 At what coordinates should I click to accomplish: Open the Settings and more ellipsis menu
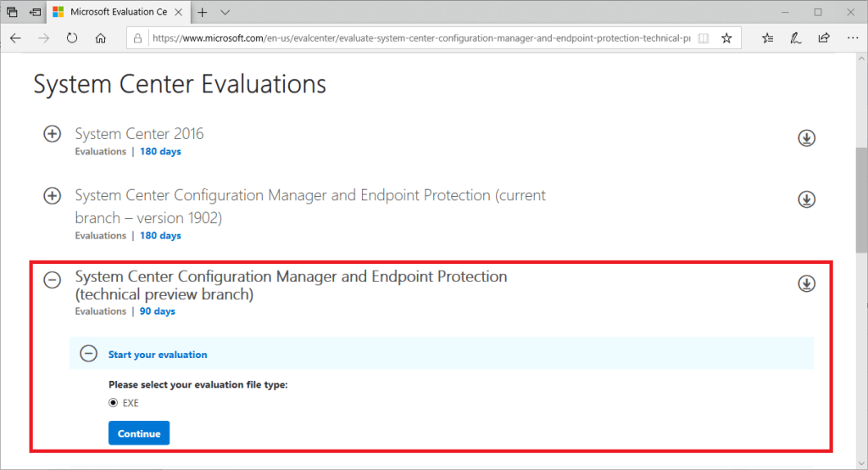pos(851,38)
